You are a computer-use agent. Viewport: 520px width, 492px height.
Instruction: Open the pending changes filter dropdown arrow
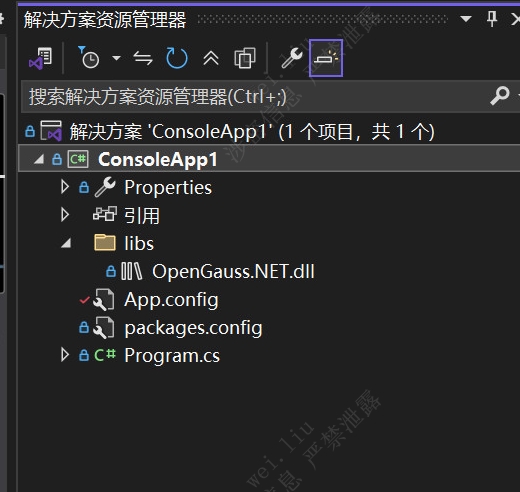tap(116, 58)
